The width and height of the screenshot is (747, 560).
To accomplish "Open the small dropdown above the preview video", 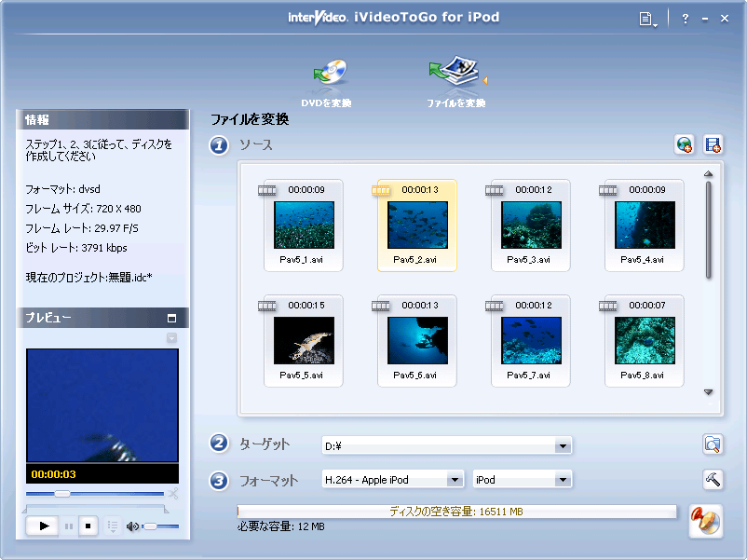I will tap(172, 338).
